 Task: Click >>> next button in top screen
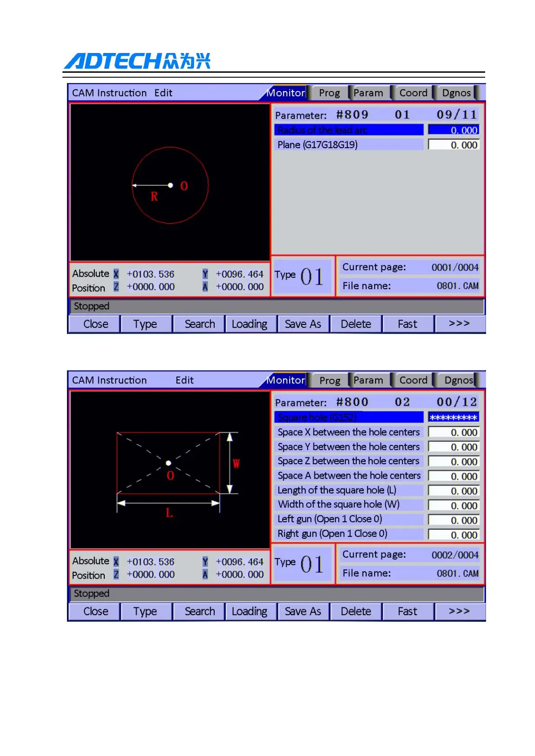pyautogui.click(x=460, y=324)
